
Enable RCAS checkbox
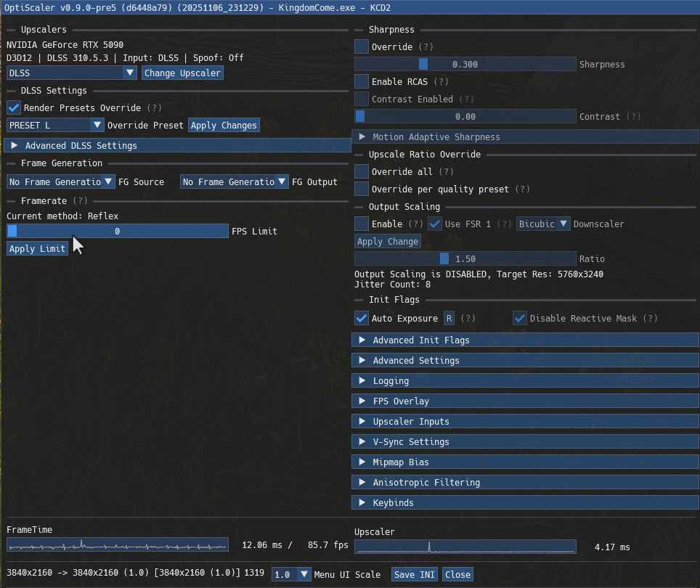(x=362, y=81)
